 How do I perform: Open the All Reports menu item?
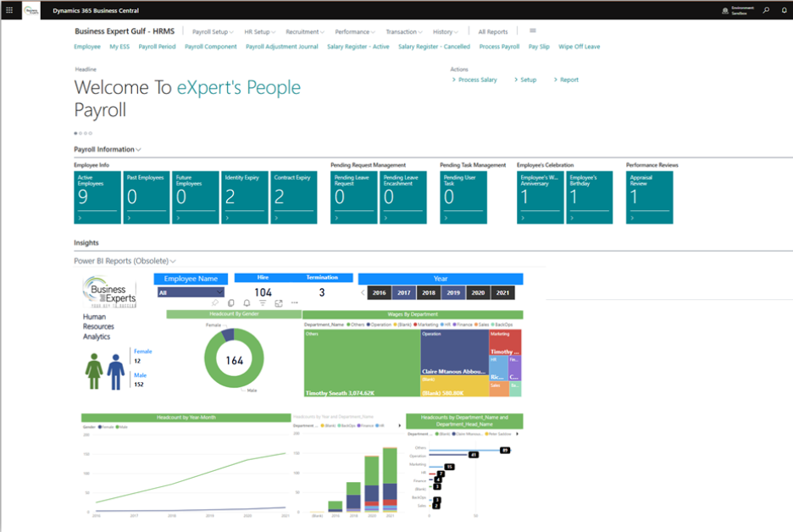(x=493, y=32)
